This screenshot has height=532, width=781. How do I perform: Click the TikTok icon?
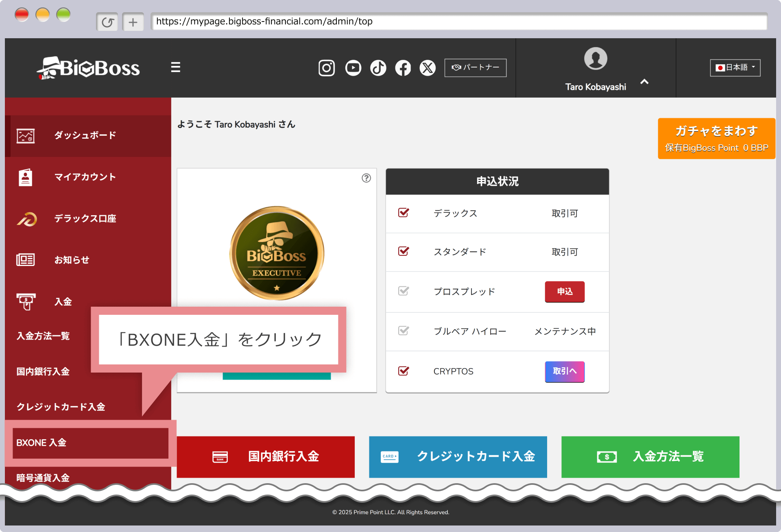point(378,68)
